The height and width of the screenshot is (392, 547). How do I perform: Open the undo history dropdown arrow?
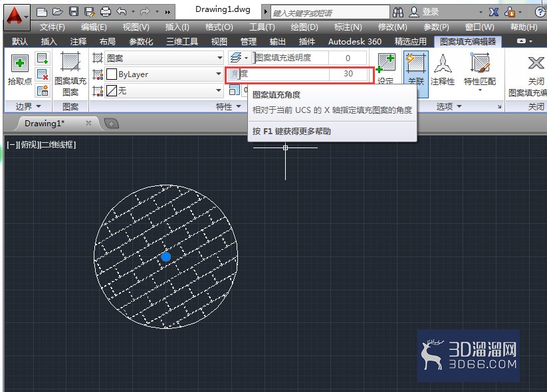click(134, 12)
